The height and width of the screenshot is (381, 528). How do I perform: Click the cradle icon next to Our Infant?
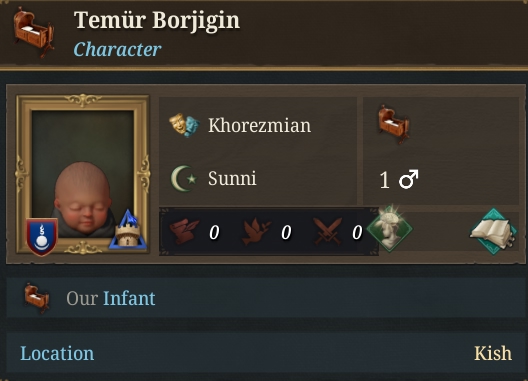pos(37,298)
